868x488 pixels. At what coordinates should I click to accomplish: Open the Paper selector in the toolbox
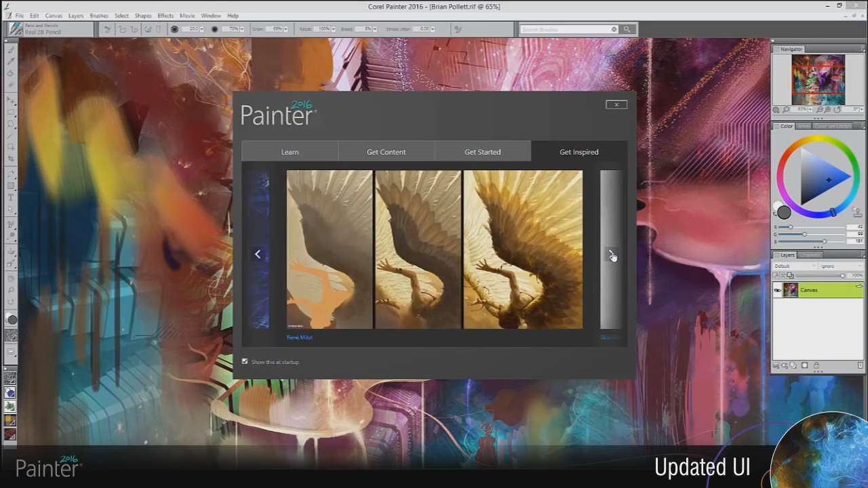12,335
